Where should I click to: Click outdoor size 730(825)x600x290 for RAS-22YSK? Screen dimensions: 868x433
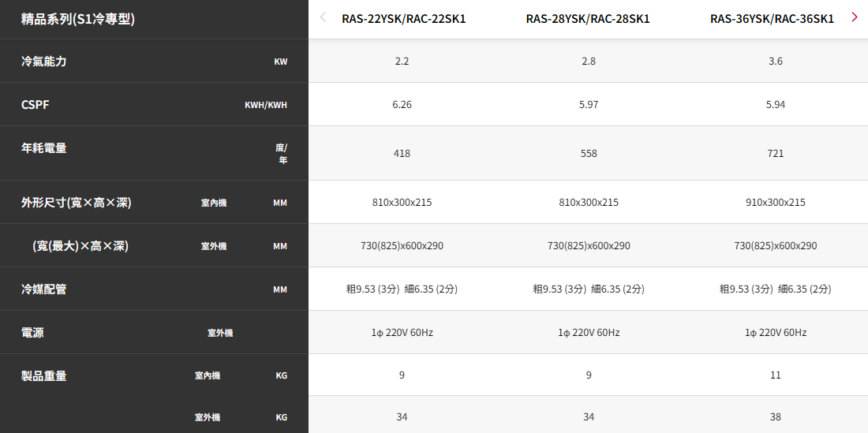click(402, 245)
